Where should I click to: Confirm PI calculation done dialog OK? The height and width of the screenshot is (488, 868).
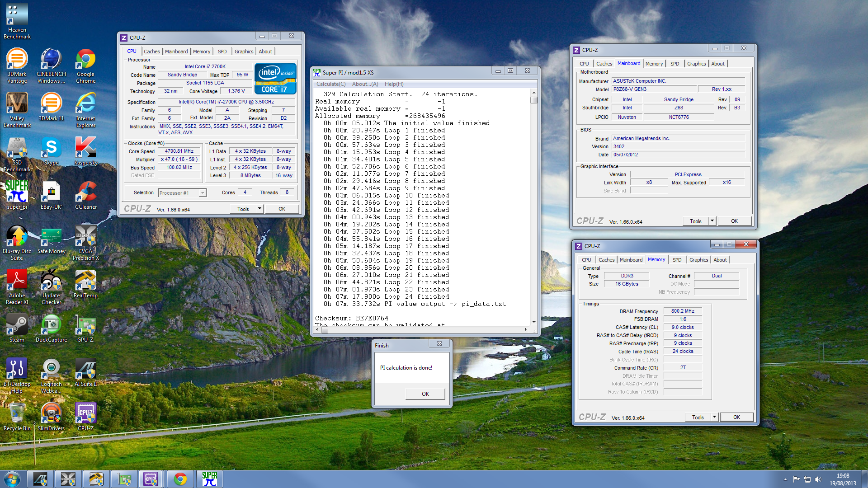pyautogui.click(x=425, y=394)
